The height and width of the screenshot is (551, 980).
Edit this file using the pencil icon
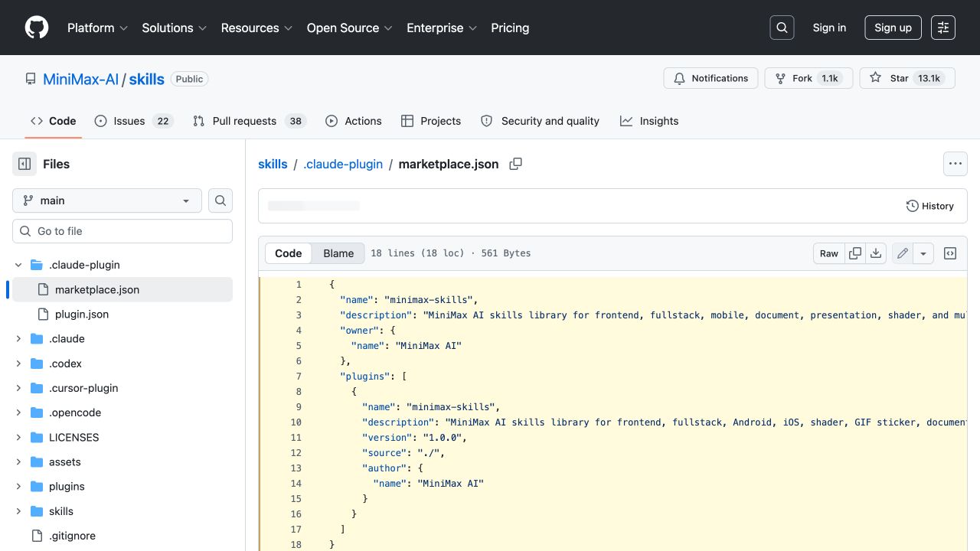click(903, 253)
